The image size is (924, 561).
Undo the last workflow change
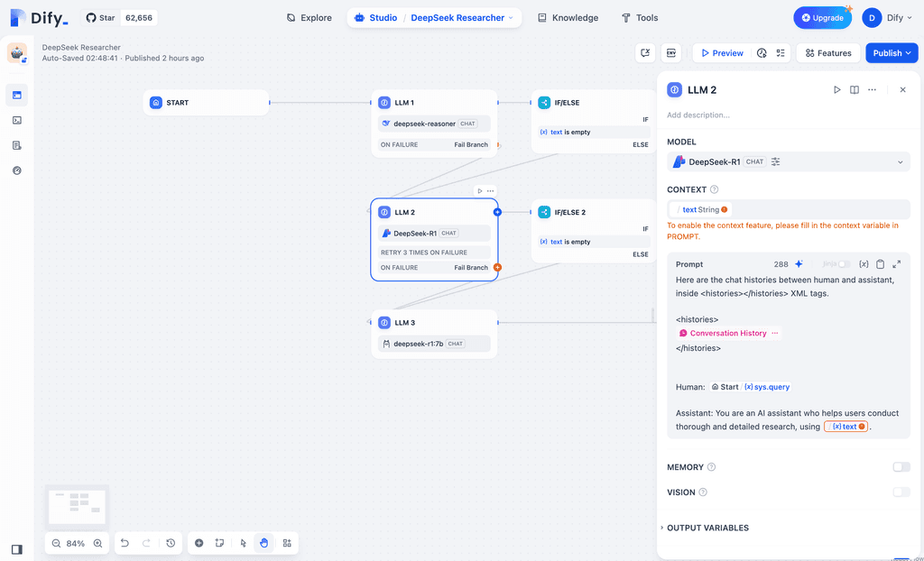[125, 543]
